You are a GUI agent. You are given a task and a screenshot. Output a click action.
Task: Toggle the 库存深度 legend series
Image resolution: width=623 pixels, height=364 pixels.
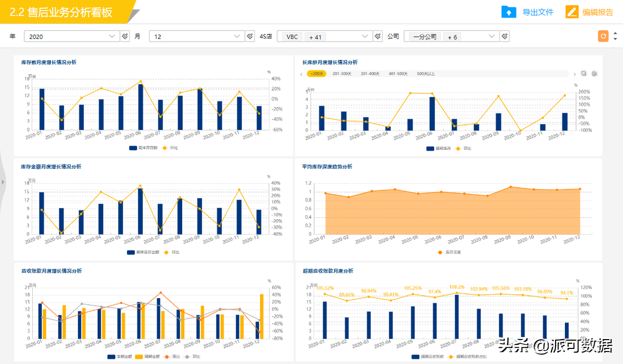pyautogui.click(x=449, y=252)
